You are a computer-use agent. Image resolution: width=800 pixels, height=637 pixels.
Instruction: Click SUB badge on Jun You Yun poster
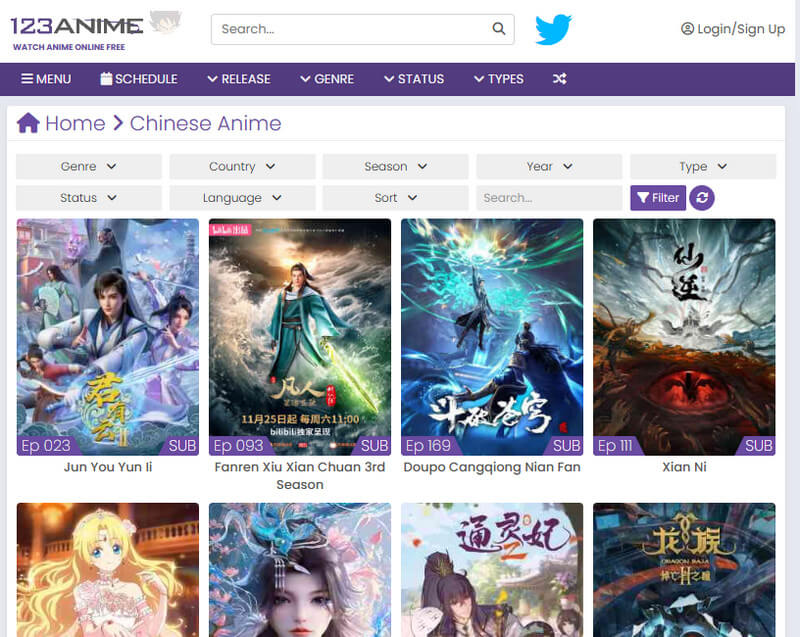click(x=182, y=446)
